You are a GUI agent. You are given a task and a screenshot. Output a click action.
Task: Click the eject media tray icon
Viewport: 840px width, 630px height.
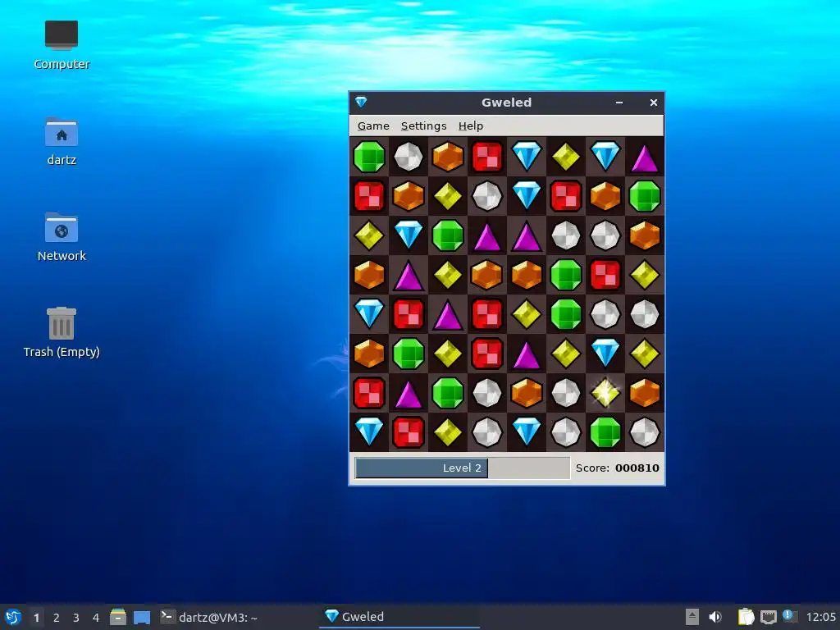point(692,617)
